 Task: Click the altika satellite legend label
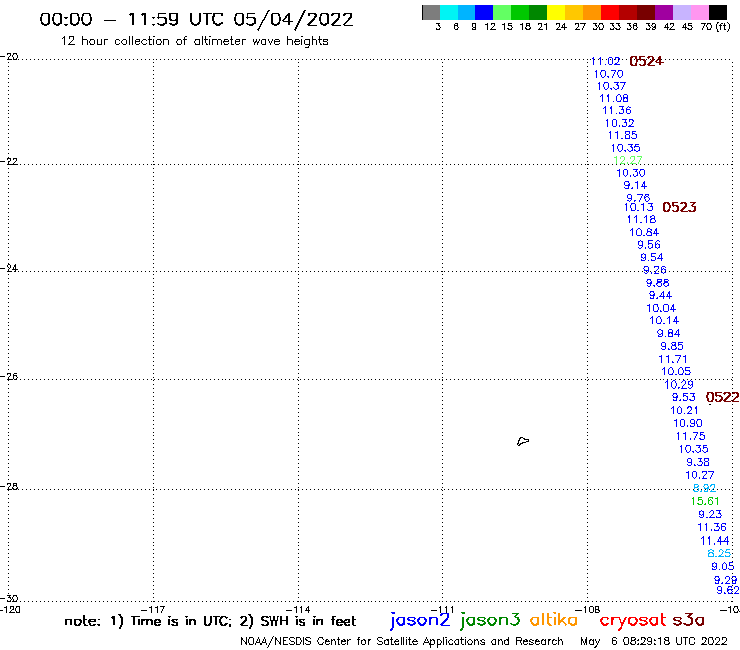point(554,620)
